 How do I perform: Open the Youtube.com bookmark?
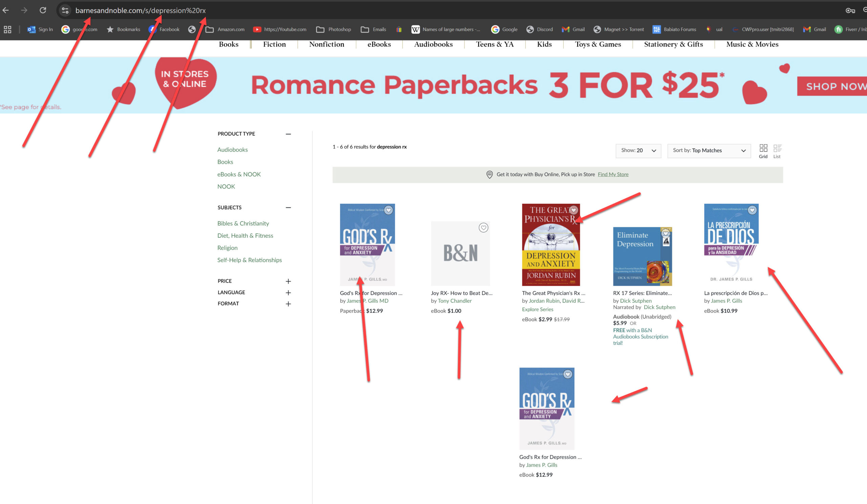279,29
